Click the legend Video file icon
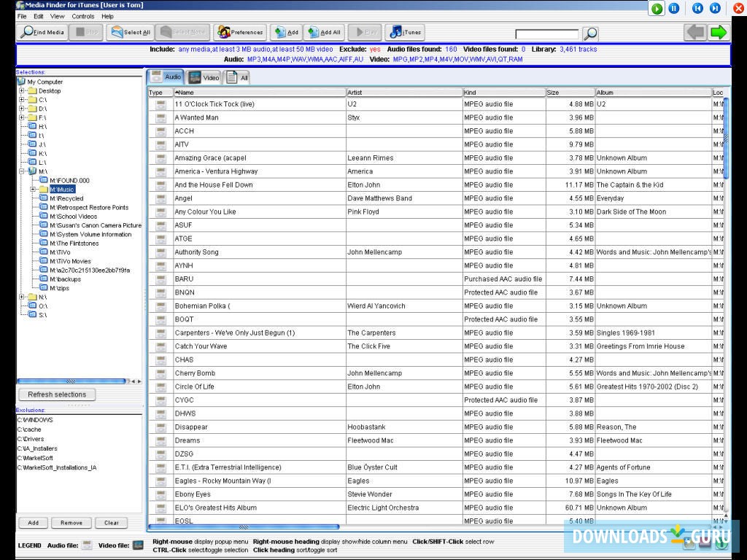This screenshot has width=747, height=560. point(138,545)
